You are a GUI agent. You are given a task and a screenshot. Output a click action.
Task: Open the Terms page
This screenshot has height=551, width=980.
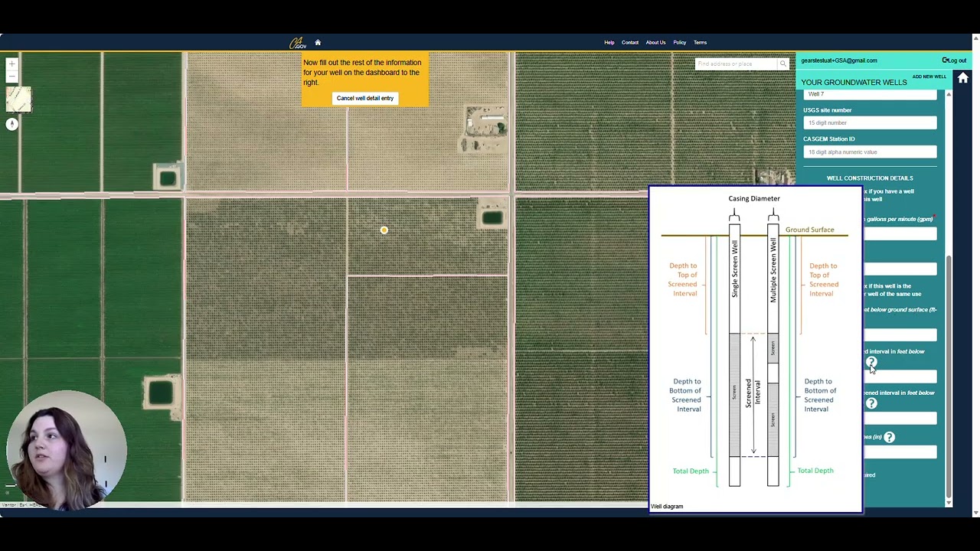(x=701, y=43)
